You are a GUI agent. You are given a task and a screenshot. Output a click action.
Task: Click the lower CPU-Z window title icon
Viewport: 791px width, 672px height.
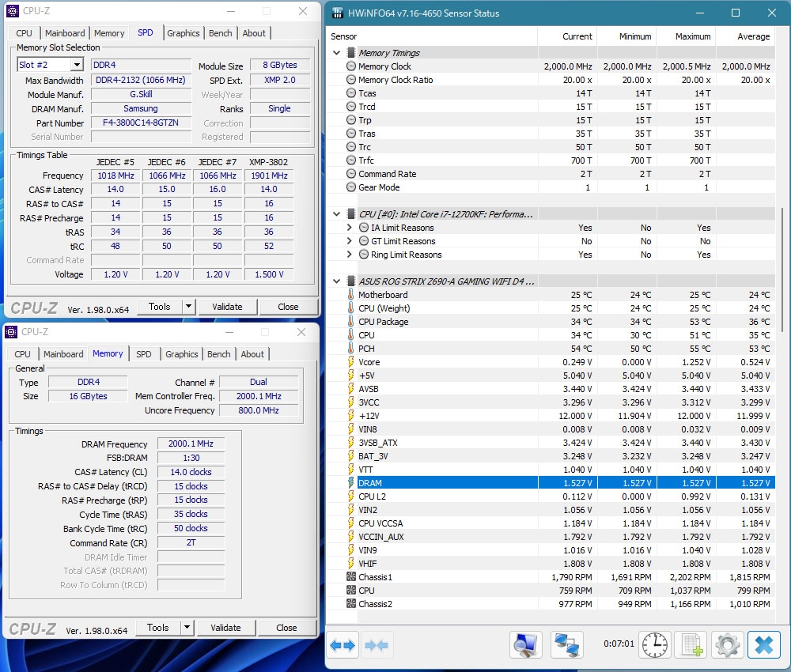pos(10,332)
